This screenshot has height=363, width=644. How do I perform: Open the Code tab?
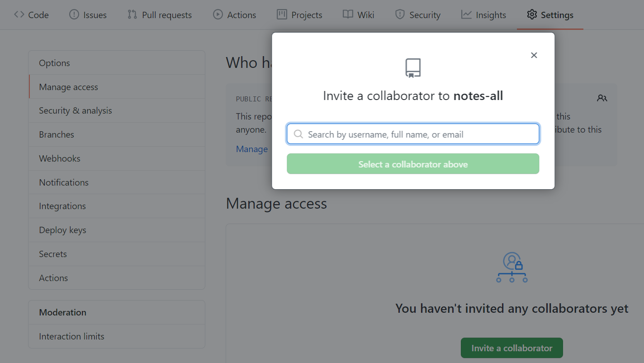(x=31, y=15)
